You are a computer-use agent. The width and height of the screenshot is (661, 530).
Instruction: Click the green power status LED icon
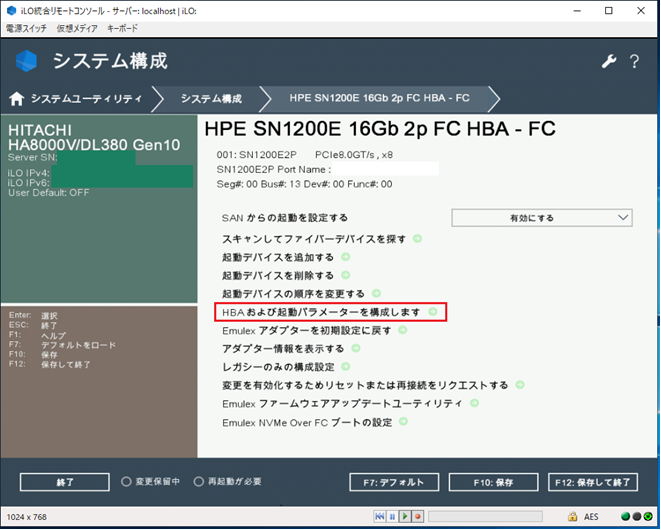(648, 517)
